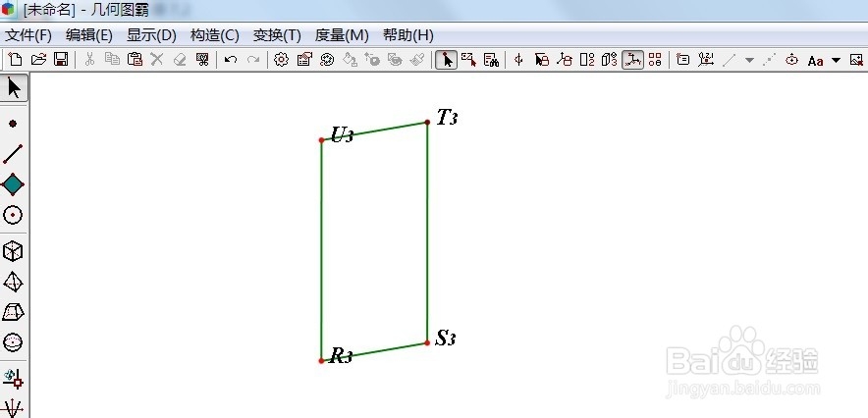868x418 pixels.
Task: Open the line style dropdown arrow
Action: [749, 60]
